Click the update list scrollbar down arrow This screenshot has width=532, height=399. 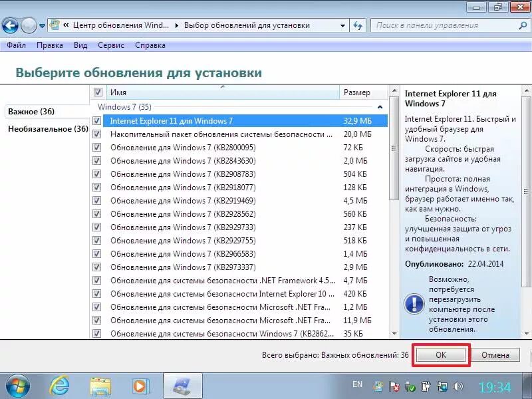pyautogui.click(x=394, y=334)
